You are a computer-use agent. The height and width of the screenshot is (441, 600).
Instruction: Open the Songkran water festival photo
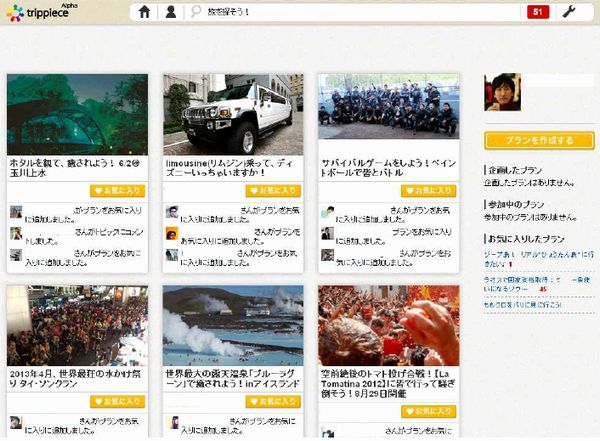pyautogui.click(x=77, y=325)
